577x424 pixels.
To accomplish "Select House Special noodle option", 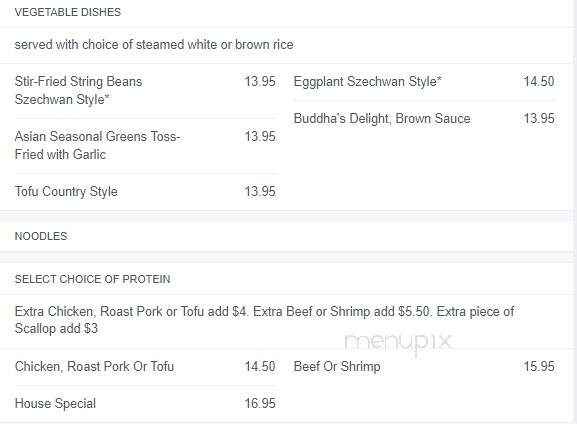I will coord(55,403).
